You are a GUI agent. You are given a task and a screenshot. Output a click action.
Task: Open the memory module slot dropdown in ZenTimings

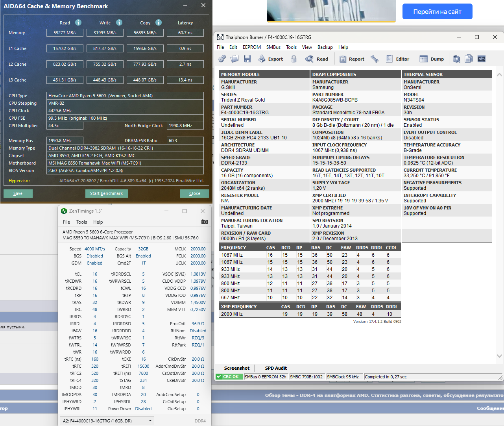tap(107, 421)
